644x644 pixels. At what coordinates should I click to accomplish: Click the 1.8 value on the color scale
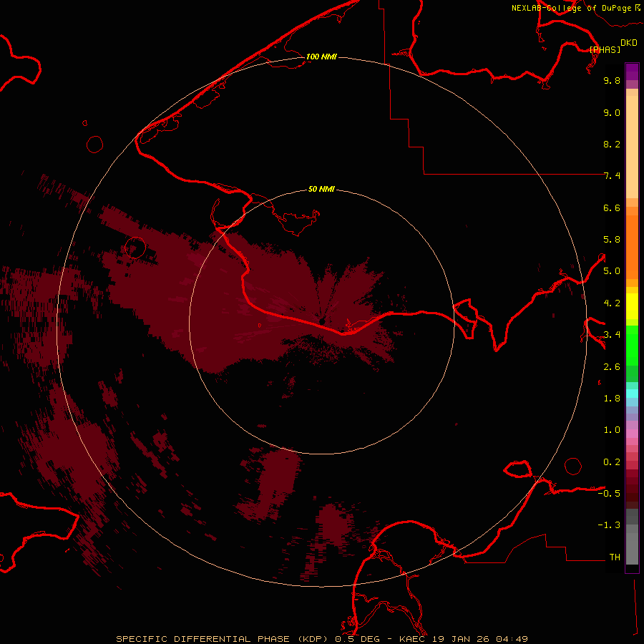tap(612, 399)
